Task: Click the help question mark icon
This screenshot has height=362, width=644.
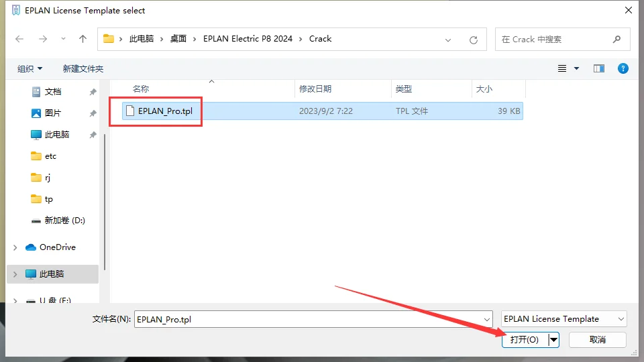Action: 623,68
